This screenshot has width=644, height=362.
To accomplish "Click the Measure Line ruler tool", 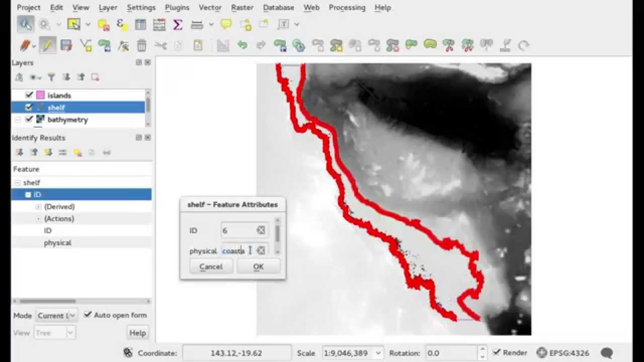I will pos(197,25).
